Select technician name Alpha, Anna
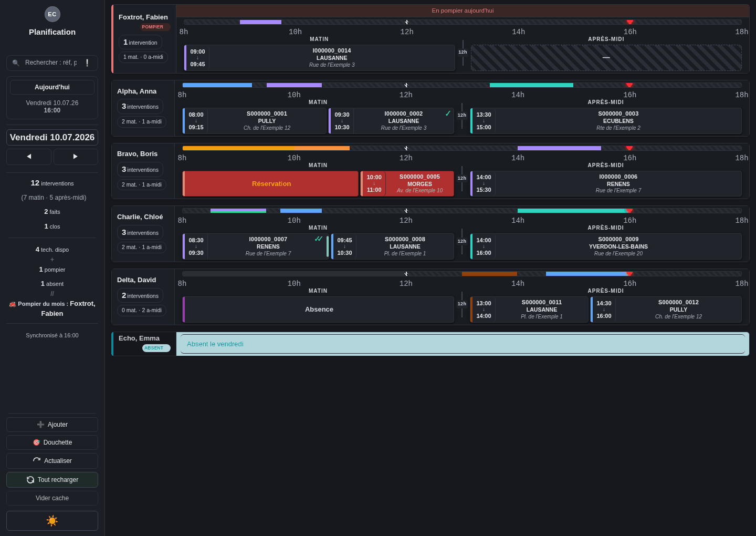Screen dimensions: 756x536 point(137,91)
